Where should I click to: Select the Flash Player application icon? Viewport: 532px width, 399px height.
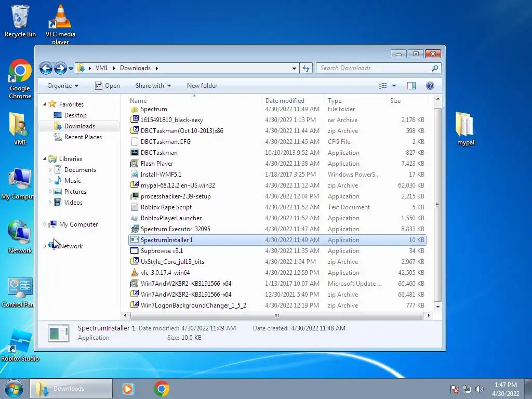click(135, 164)
